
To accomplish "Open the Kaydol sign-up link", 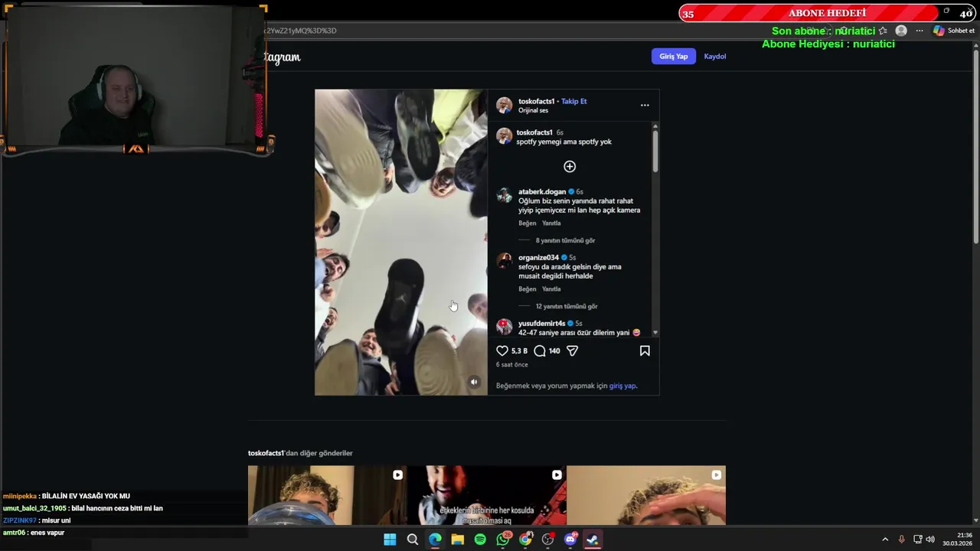I will [x=715, y=57].
